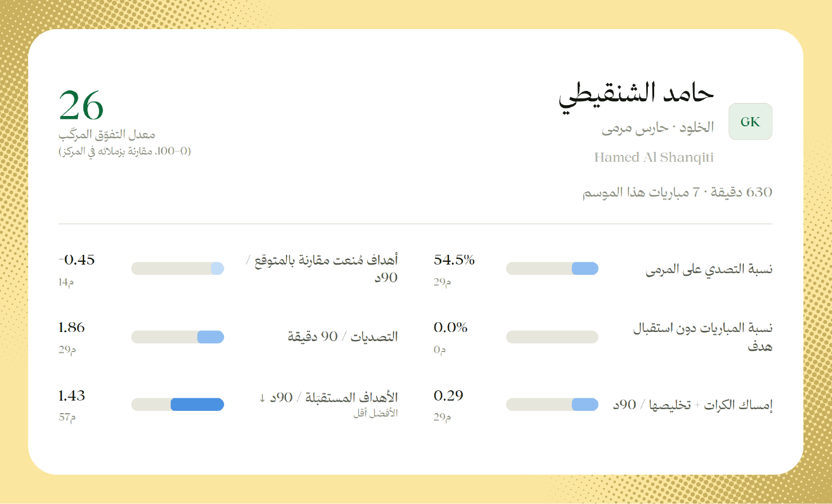Click the نسبة التصدي على المرمى label
This screenshot has width=832, height=504.
click(709, 269)
